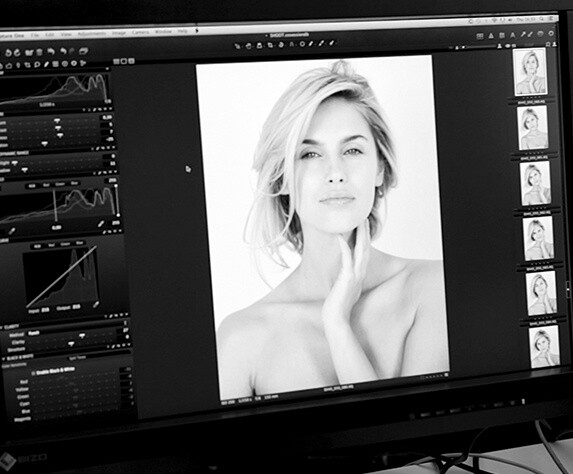573x474 pixels.
Task: Select the hand pan cursor tool
Action: [x=248, y=46]
